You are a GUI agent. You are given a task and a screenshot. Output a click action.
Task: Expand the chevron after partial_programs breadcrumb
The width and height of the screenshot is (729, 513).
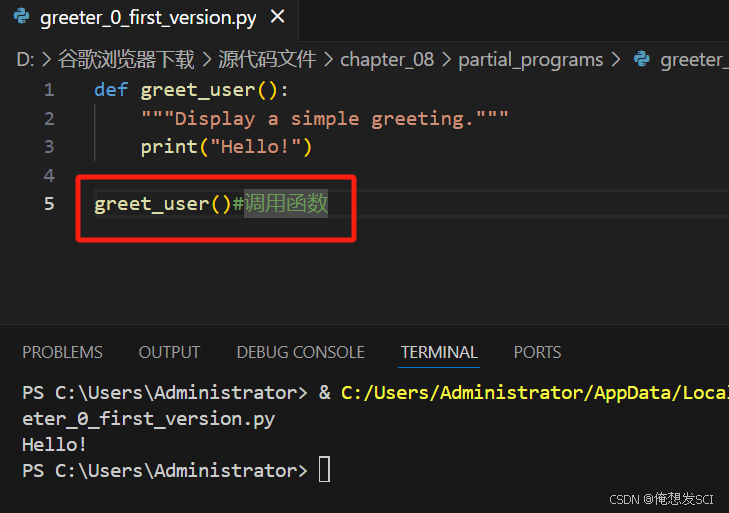pyautogui.click(x=616, y=60)
